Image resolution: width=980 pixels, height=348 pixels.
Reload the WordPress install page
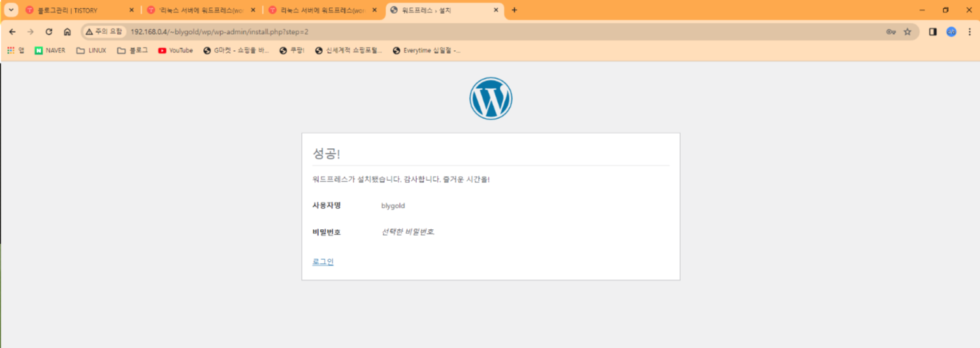tap(48, 31)
